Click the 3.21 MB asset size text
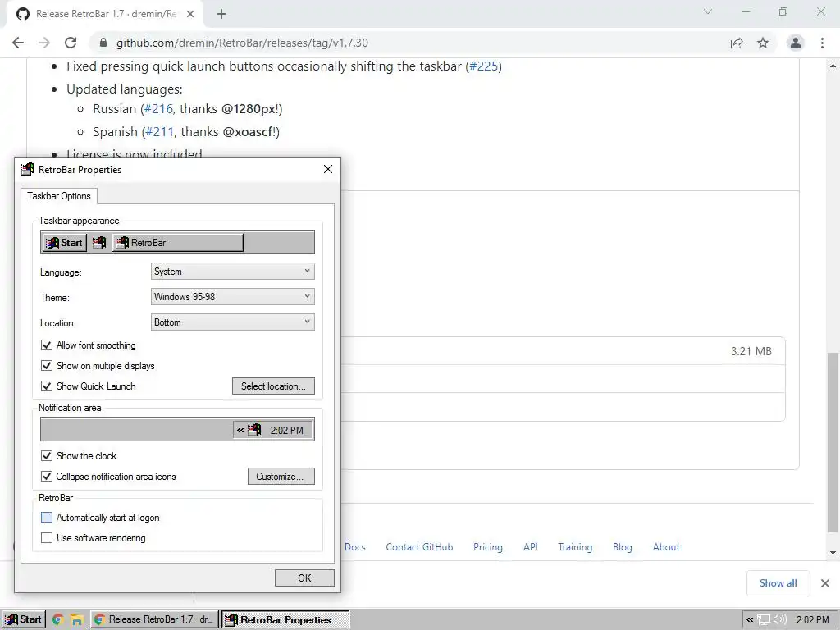 tap(751, 351)
